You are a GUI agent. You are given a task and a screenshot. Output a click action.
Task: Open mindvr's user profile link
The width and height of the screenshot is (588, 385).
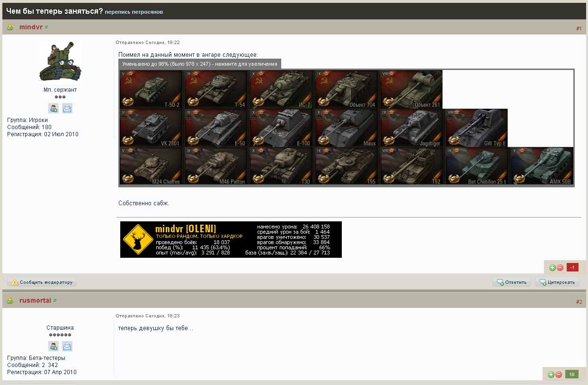pos(31,27)
